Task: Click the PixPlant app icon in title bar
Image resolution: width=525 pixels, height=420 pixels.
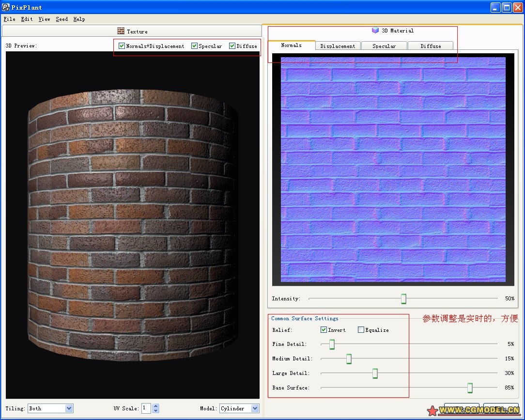Action: (x=6, y=7)
